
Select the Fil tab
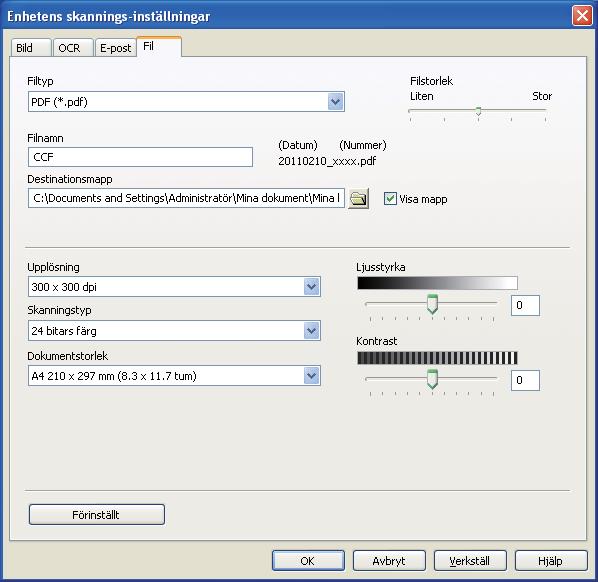pyautogui.click(x=159, y=47)
